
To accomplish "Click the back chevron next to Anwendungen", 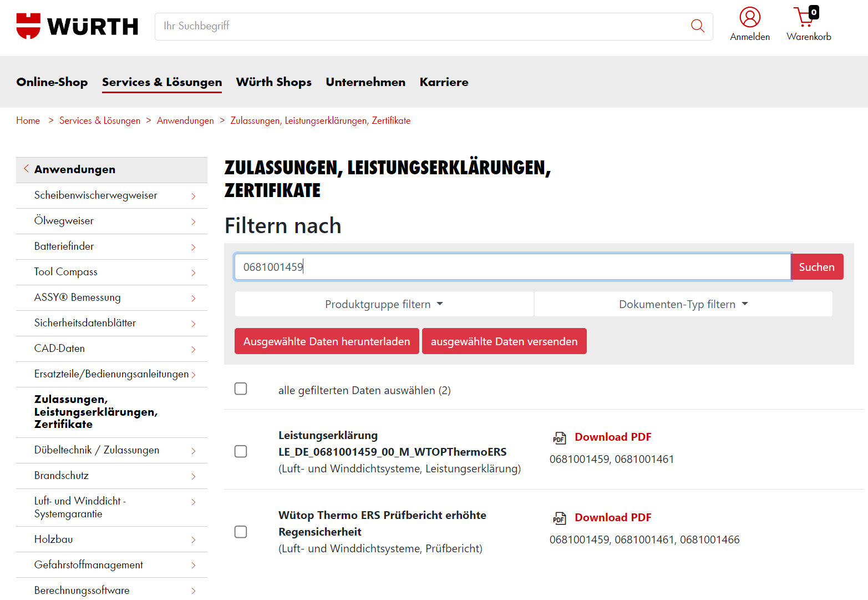I will pos(26,169).
